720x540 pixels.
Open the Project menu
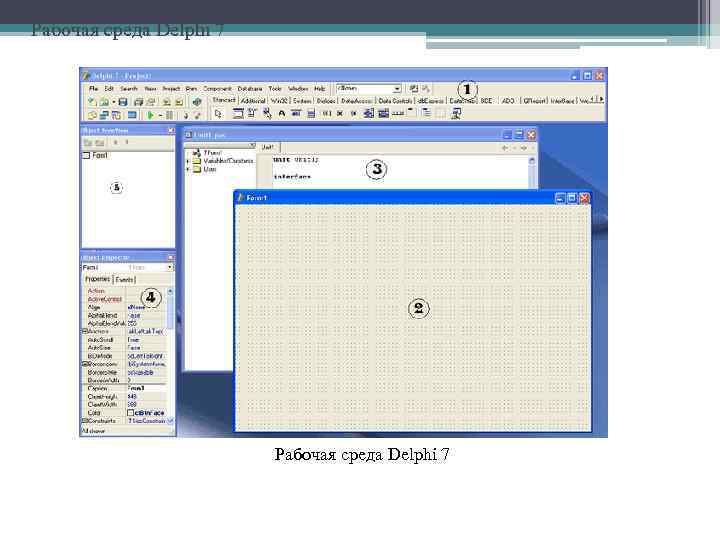pyautogui.click(x=171, y=88)
